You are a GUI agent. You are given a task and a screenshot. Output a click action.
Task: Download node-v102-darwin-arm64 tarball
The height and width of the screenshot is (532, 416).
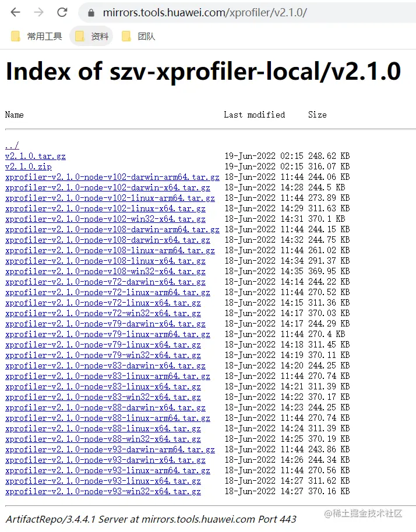[112, 177]
